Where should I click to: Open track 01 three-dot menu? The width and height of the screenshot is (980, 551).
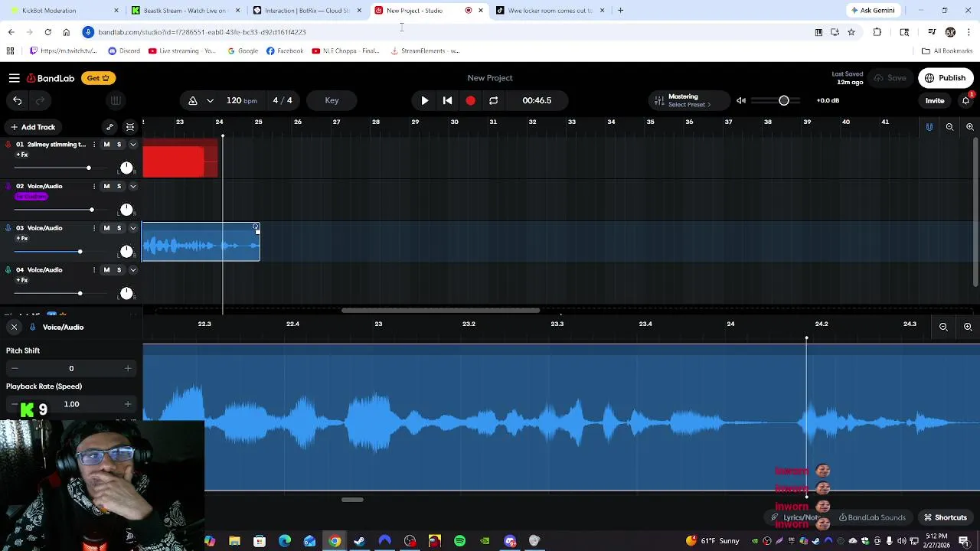pyautogui.click(x=94, y=145)
